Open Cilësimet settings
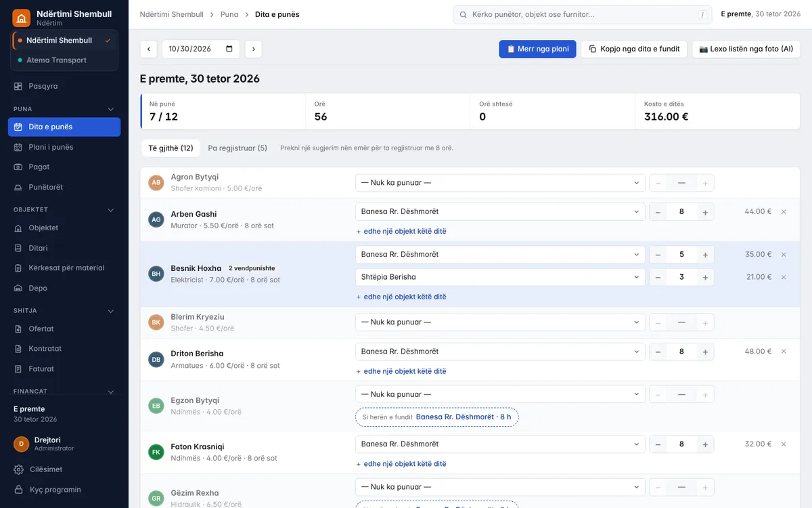Viewport: 812px width, 508px height. pyautogui.click(x=64, y=469)
